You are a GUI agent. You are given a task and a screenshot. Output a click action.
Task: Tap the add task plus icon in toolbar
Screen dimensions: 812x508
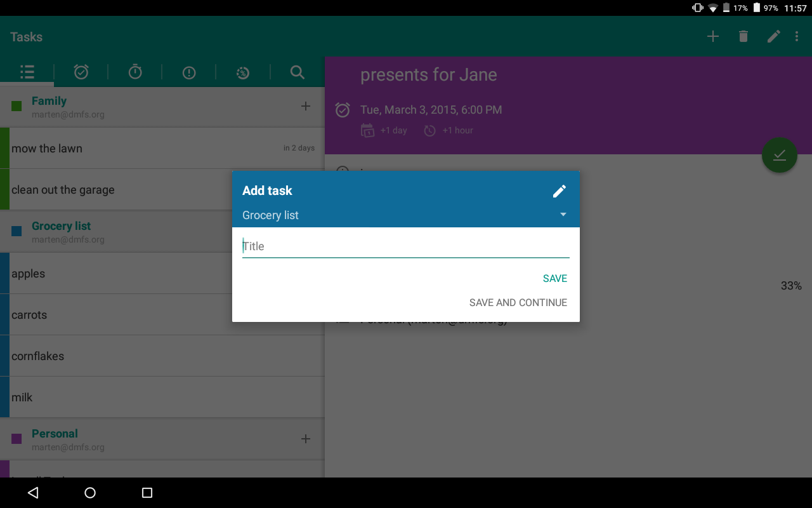pyautogui.click(x=713, y=37)
